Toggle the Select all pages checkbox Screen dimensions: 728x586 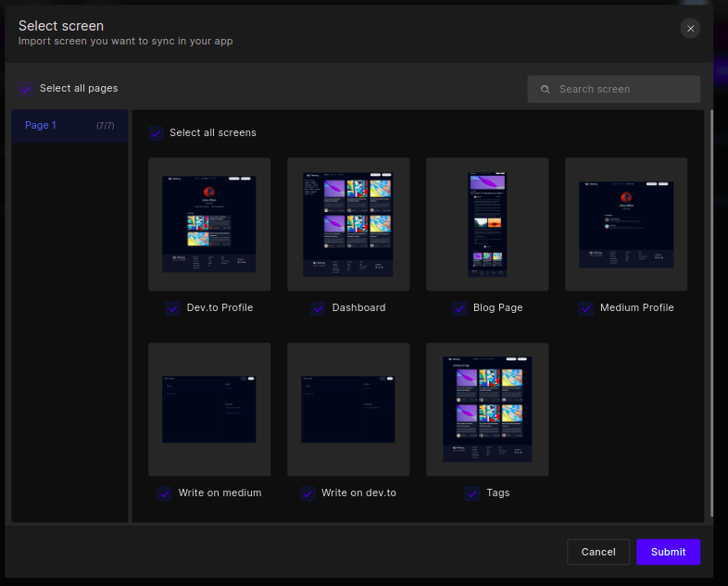coord(26,89)
